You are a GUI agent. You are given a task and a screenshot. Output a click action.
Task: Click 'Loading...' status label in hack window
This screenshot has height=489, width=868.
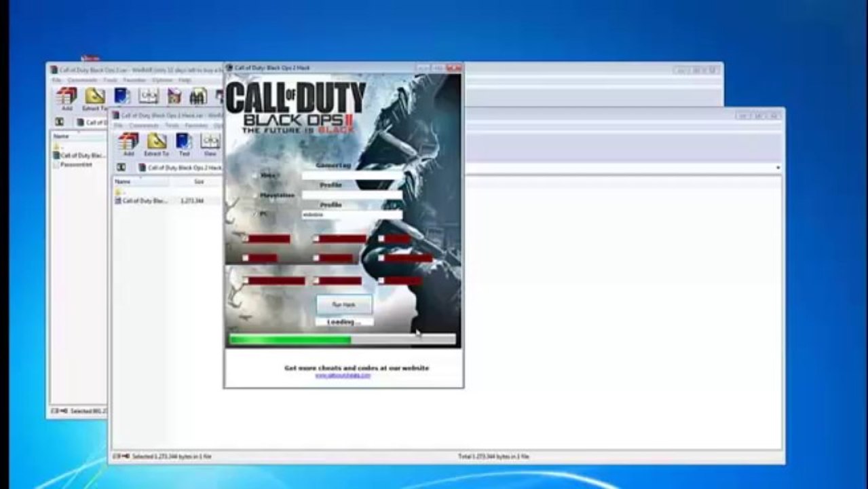tap(344, 322)
